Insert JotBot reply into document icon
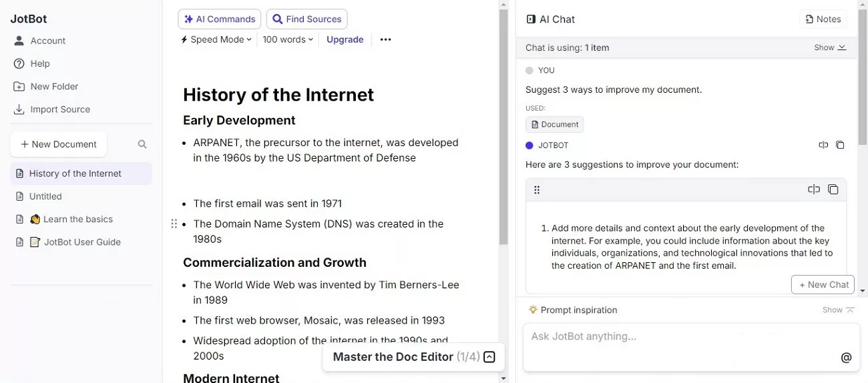 coord(823,145)
